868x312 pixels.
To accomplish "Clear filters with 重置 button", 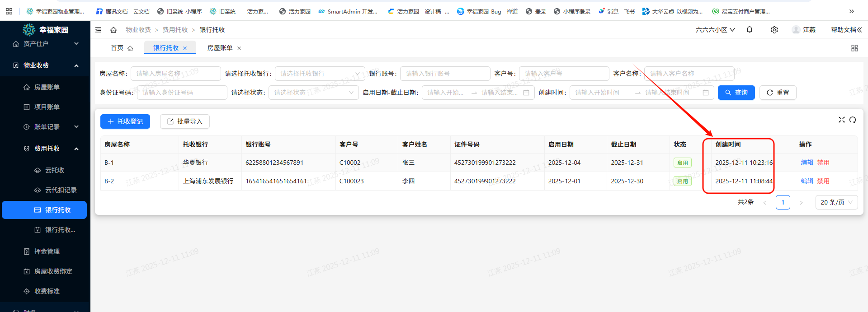I will (778, 93).
